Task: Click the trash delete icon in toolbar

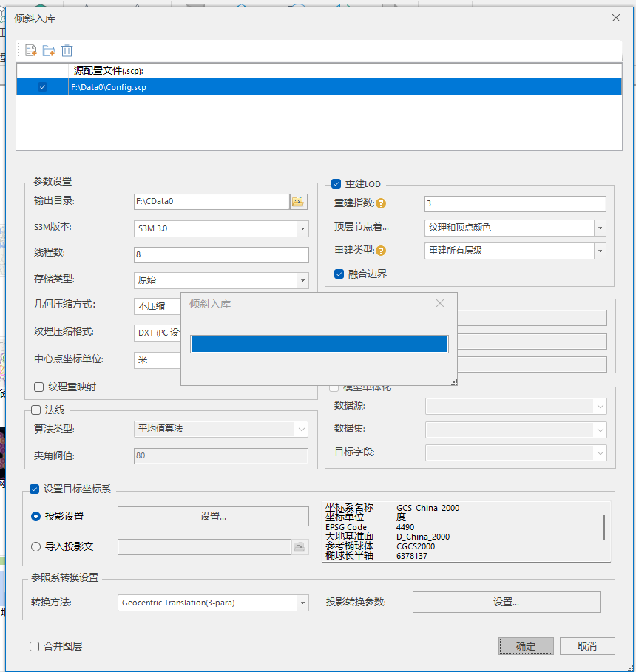Action: (67, 50)
